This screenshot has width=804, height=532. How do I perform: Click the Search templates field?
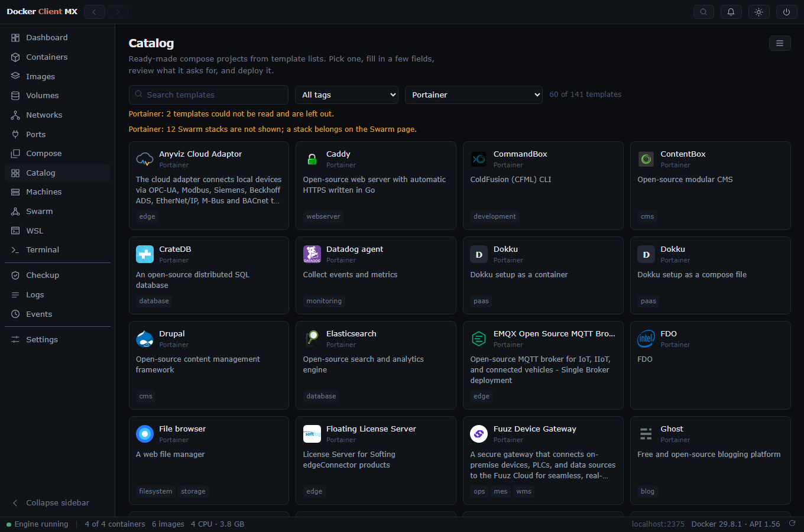point(209,95)
